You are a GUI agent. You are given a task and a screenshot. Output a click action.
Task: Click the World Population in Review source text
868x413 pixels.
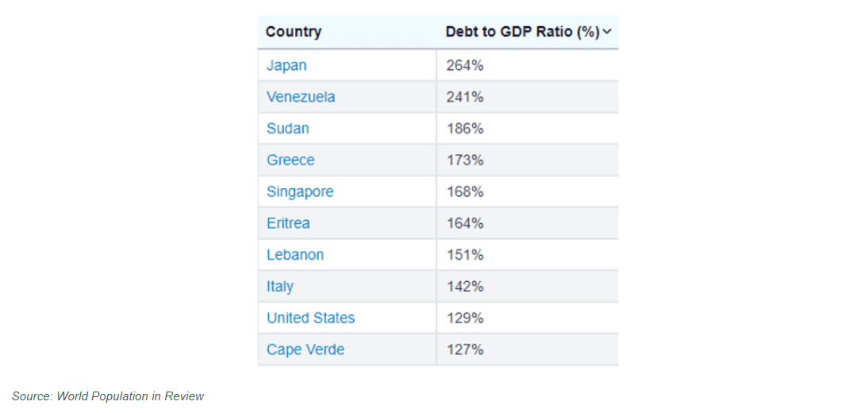130,396
